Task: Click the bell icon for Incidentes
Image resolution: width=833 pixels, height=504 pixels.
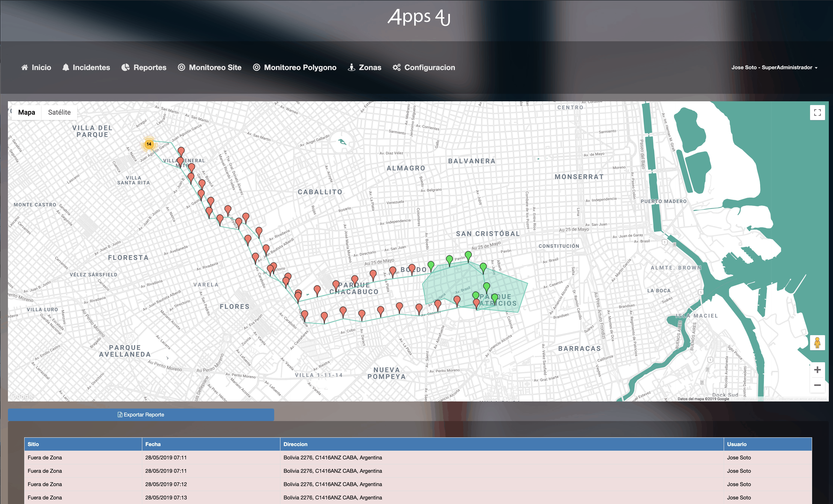Action: [x=66, y=67]
